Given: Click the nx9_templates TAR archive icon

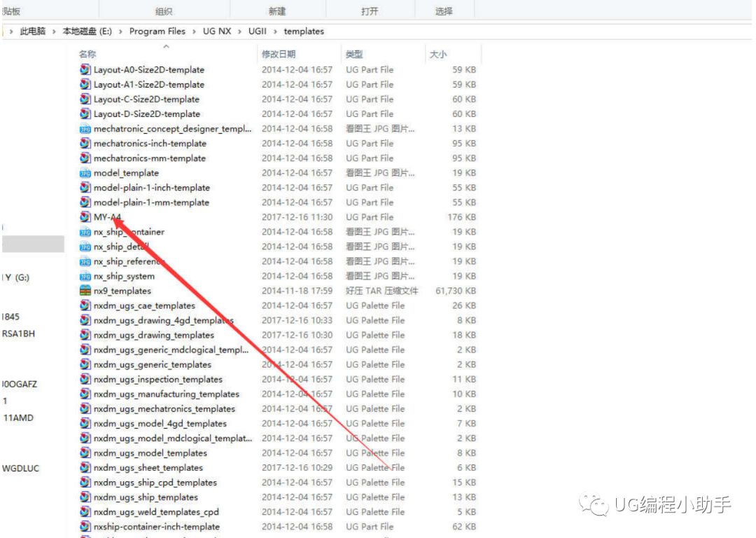Looking at the screenshot, I should pos(85,290).
